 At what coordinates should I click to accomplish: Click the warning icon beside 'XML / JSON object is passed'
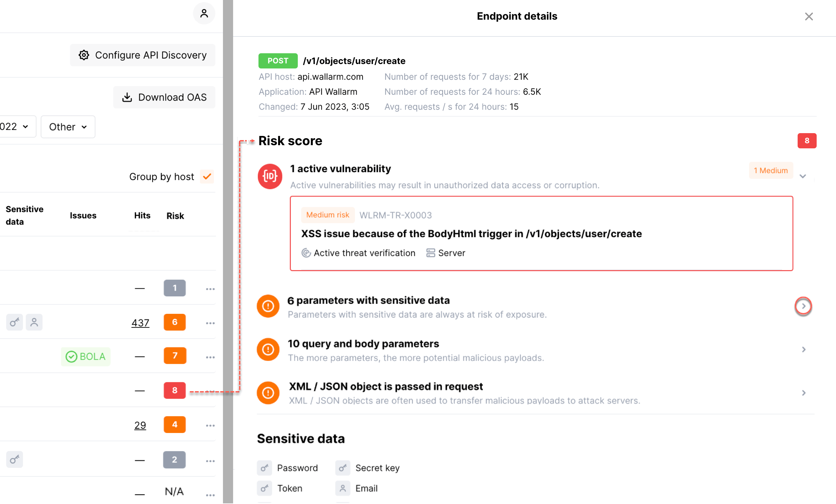(268, 392)
